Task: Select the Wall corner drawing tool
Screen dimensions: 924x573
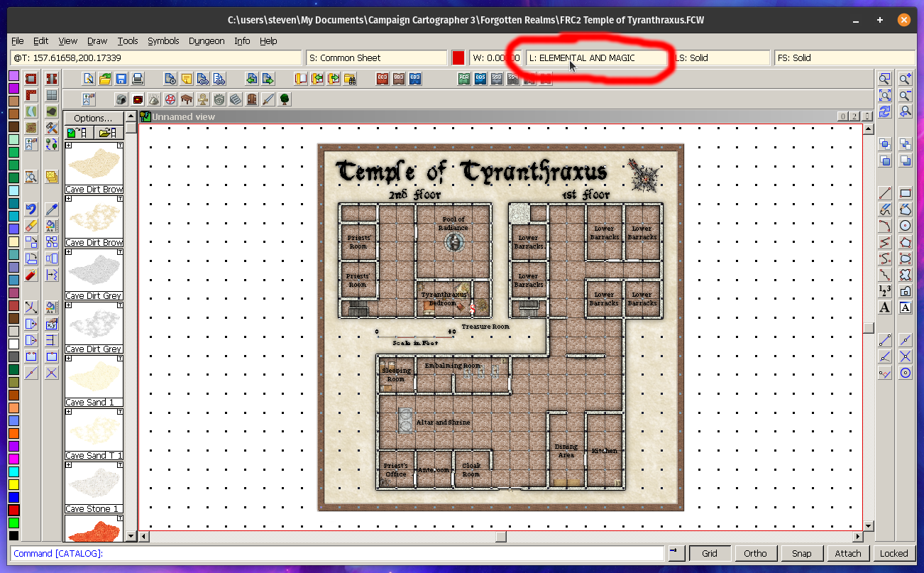Action: click(x=31, y=95)
